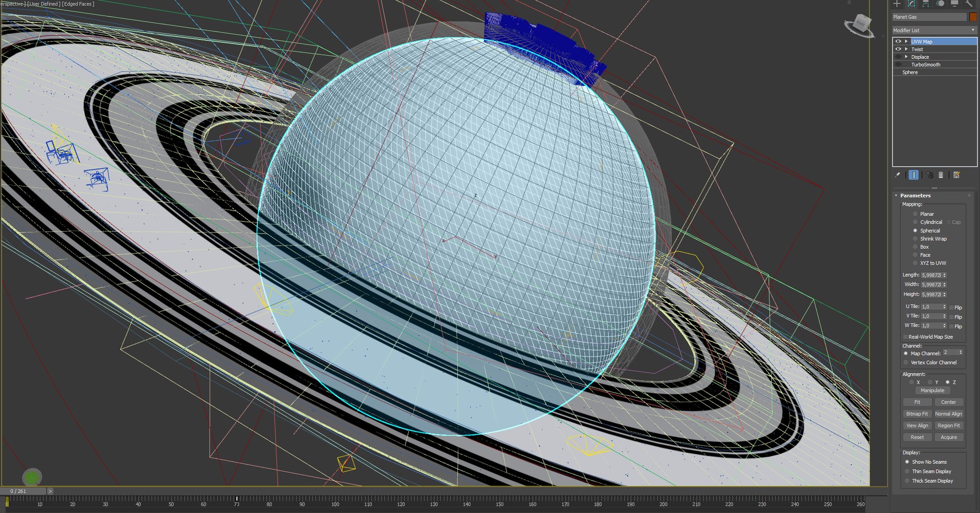The image size is (980, 513).
Task: Select Sphere base object in stack
Action: point(910,72)
